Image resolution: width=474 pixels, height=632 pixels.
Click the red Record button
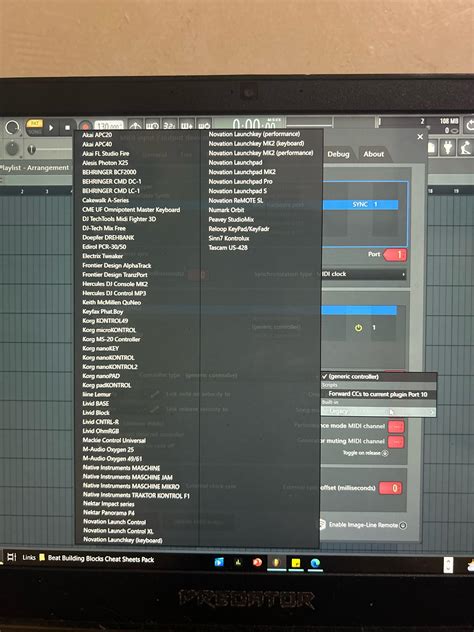coord(85,127)
